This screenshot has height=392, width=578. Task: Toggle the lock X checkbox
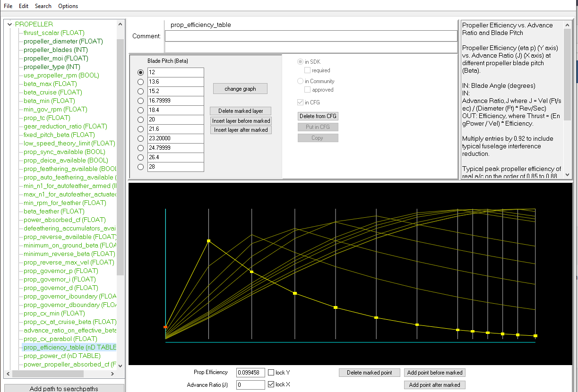(x=271, y=384)
